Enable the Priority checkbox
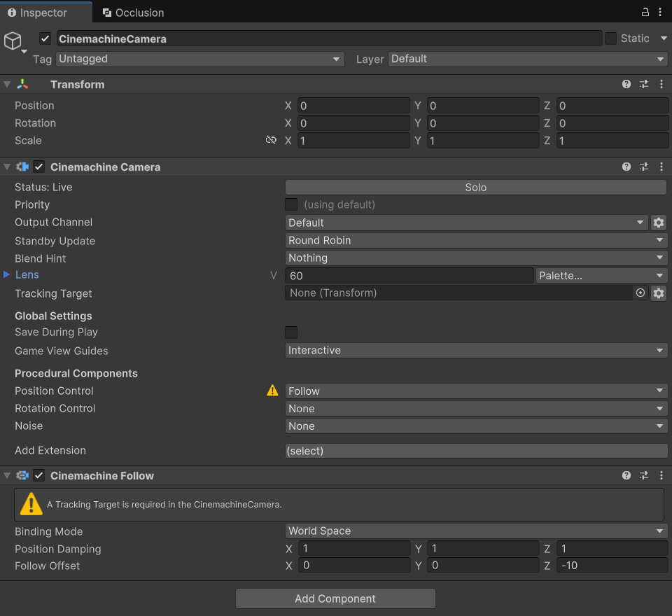 pos(291,204)
